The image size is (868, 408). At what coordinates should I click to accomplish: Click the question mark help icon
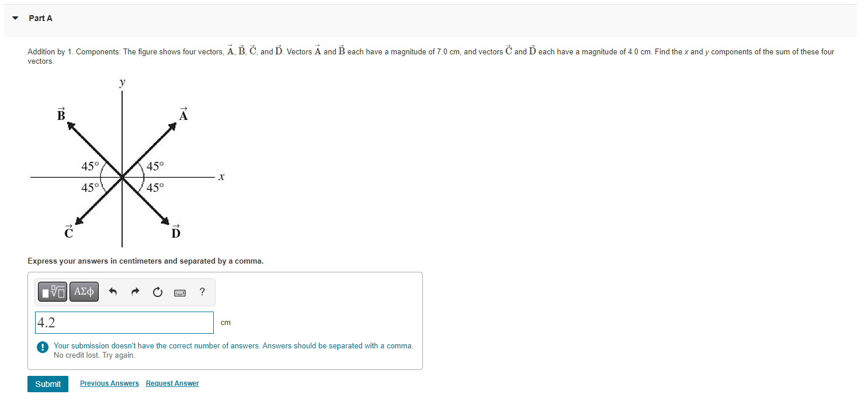[x=202, y=292]
